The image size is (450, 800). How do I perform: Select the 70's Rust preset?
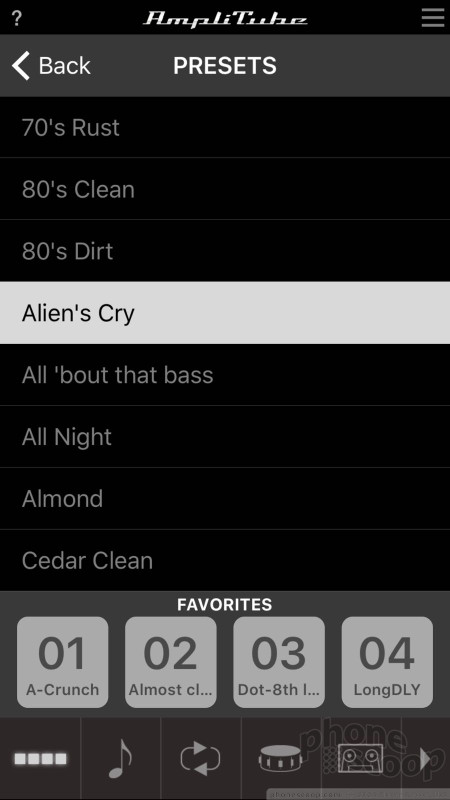(225, 127)
